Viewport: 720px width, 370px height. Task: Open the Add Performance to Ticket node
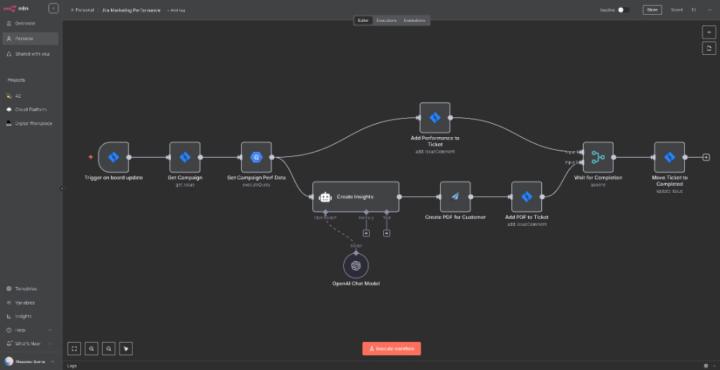[435, 118]
